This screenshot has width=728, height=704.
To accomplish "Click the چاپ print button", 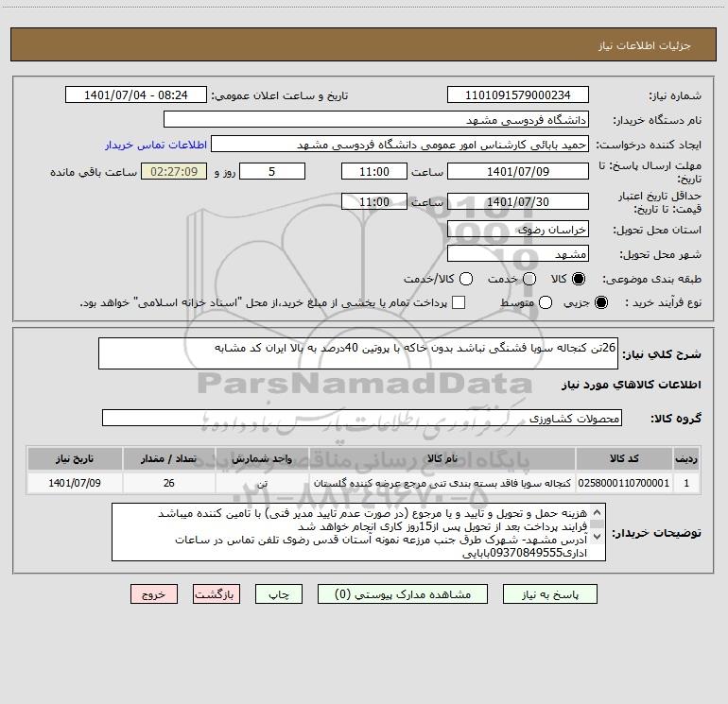I will (279, 594).
